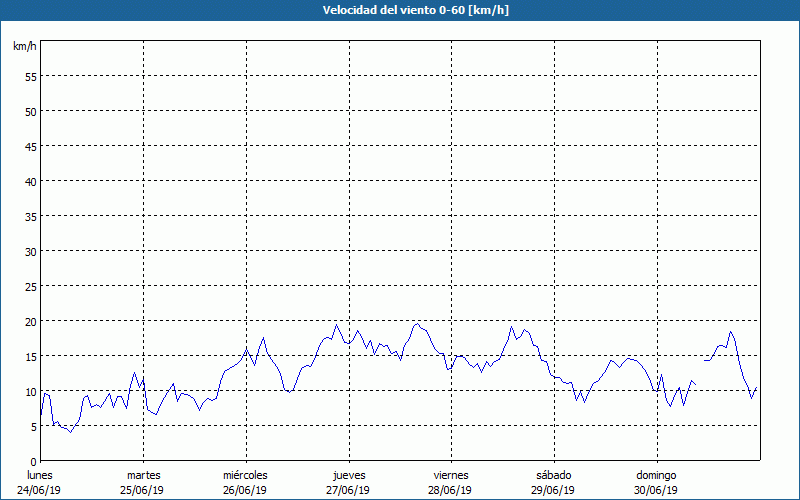Select the 10 value on the y-axis
This screenshot has width=800, height=500.
[31, 392]
